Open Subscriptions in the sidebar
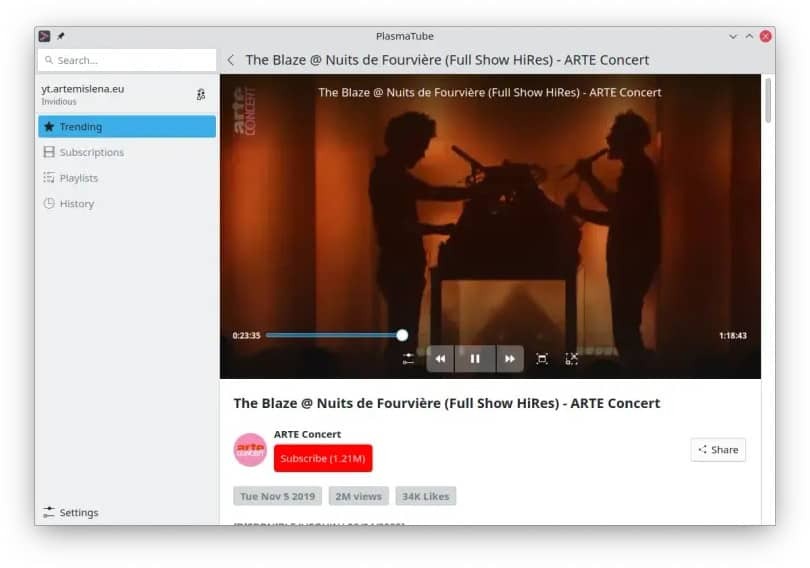The width and height of the screenshot is (810, 568). coord(127,152)
